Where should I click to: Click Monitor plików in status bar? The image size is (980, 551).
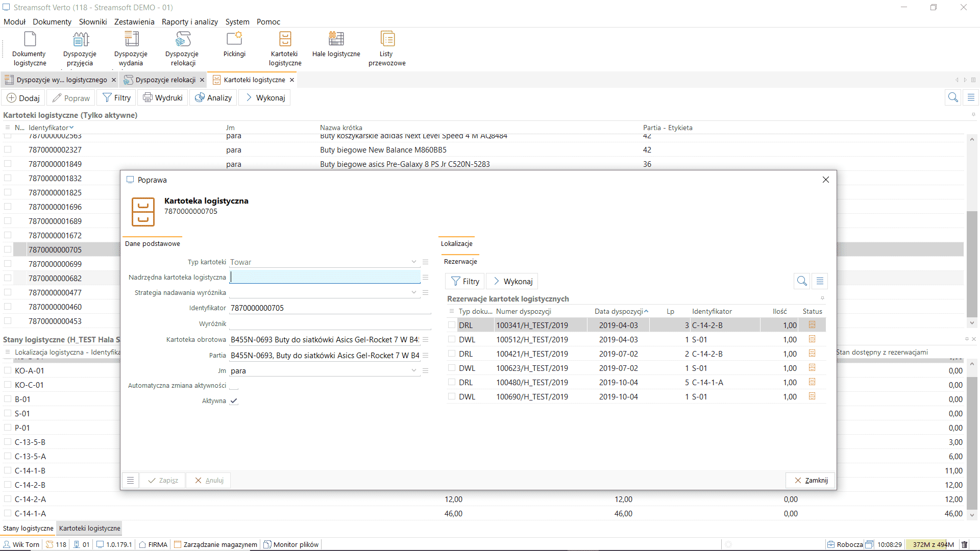(291, 544)
